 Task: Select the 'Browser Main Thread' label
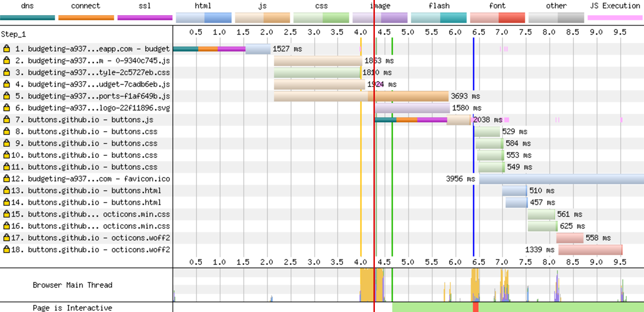click(72, 285)
